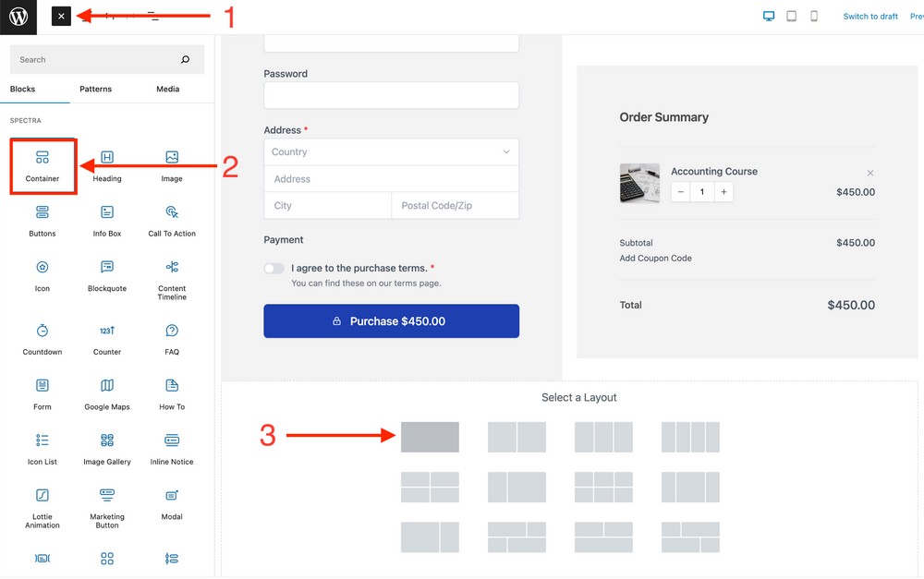Select the single-column layout option
Screen dimensions: 924x579
pos(430,437)
